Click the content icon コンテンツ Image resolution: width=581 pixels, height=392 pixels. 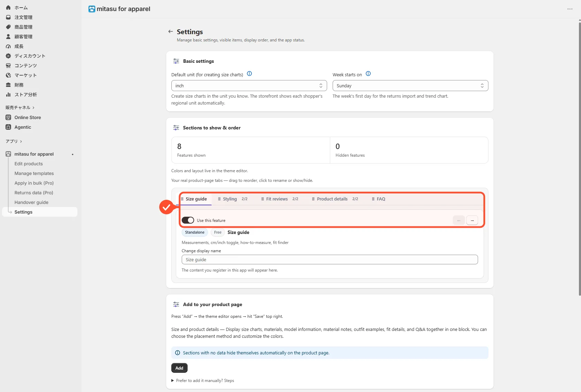point(8,66)
